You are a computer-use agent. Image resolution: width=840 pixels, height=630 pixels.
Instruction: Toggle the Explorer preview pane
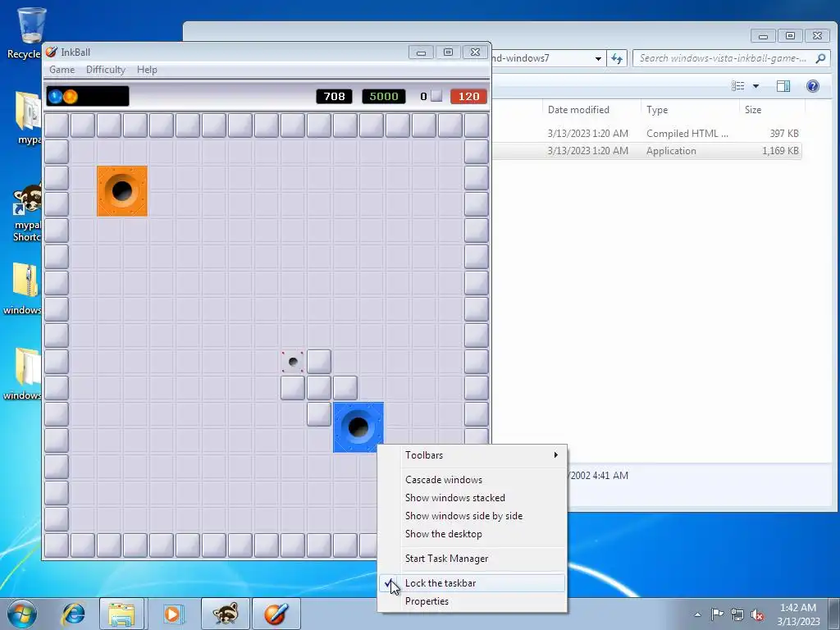click(x=783, y=85)
